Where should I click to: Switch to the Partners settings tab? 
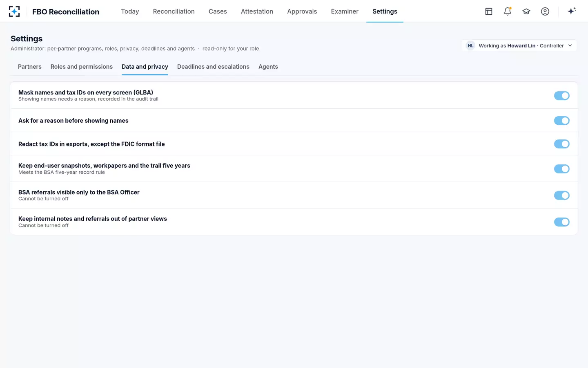30,67
